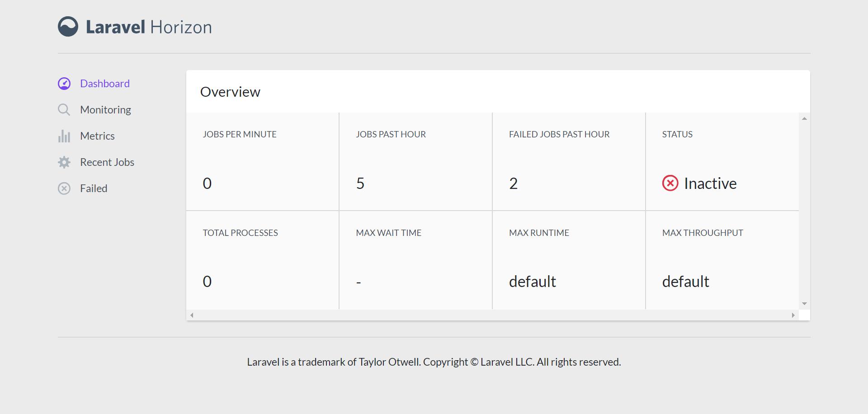
Task: Click the JOBS PAST HOUR label
Action: (391, 134)
